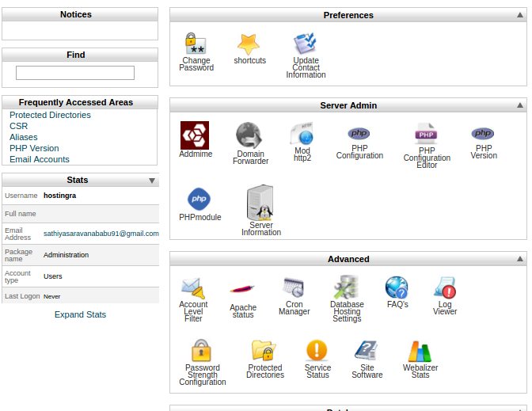Click the Aliases link
Image resolution: width=532 pixels, height=411 pixels.
click(x=24, y=138)
